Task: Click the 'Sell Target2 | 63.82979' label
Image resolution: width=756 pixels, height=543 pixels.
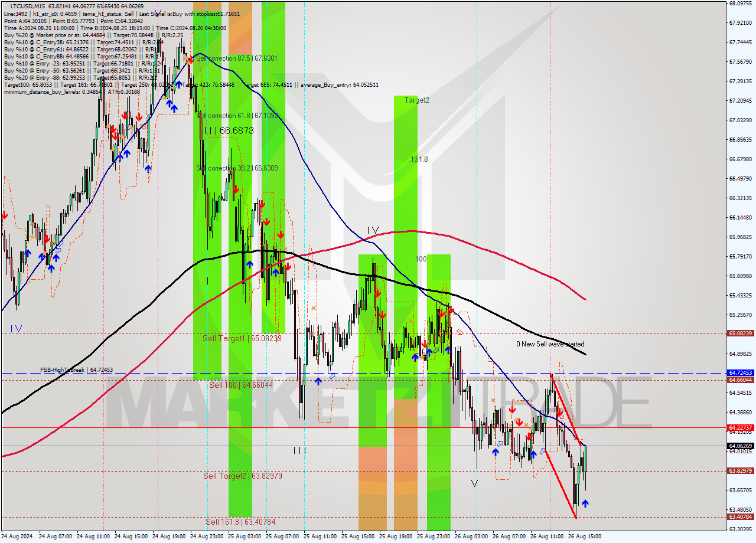Action: pos(242,476)
